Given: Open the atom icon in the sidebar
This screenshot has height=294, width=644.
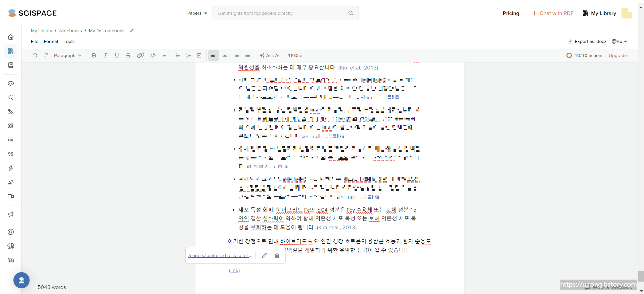Looking at the screenshot, I should (11, 126).
